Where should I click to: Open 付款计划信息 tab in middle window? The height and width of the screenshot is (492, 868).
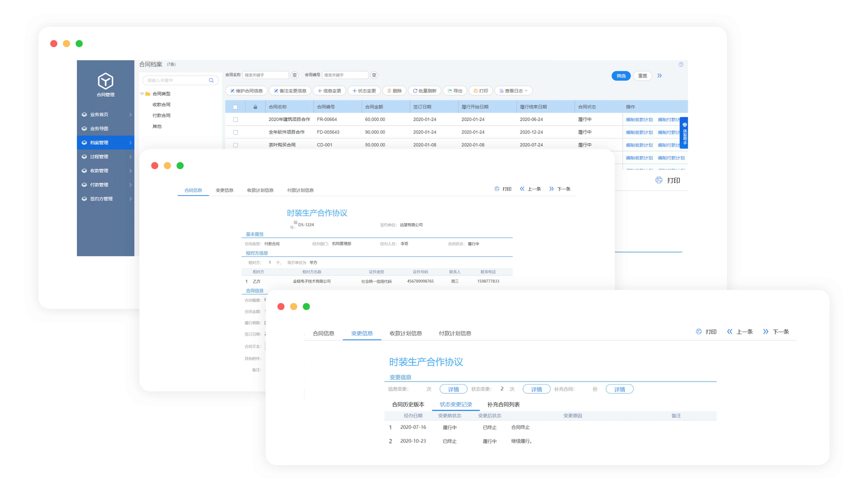pos(301,190)
